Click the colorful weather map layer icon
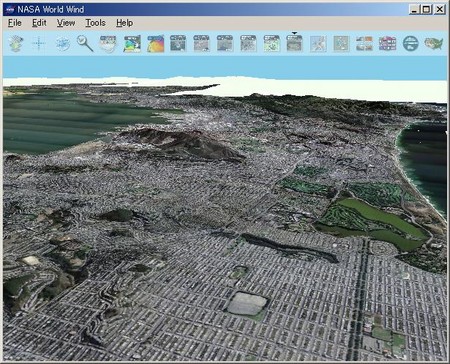This screenshot has width=450, height=364. (x=132, y=44)
